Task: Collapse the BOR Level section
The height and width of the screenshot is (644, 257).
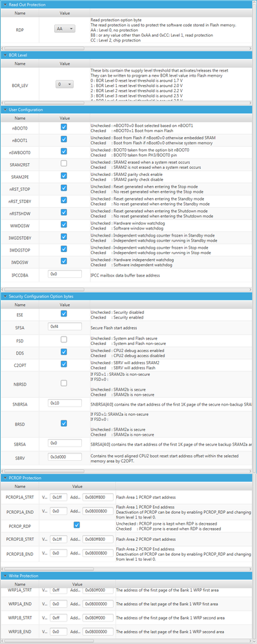Action: coord(5,55)
